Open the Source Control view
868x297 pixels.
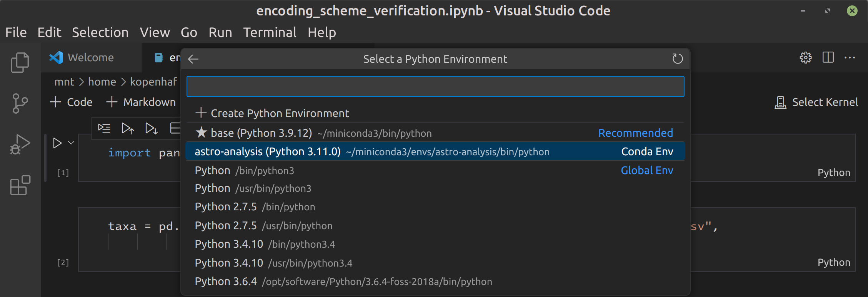20,103
